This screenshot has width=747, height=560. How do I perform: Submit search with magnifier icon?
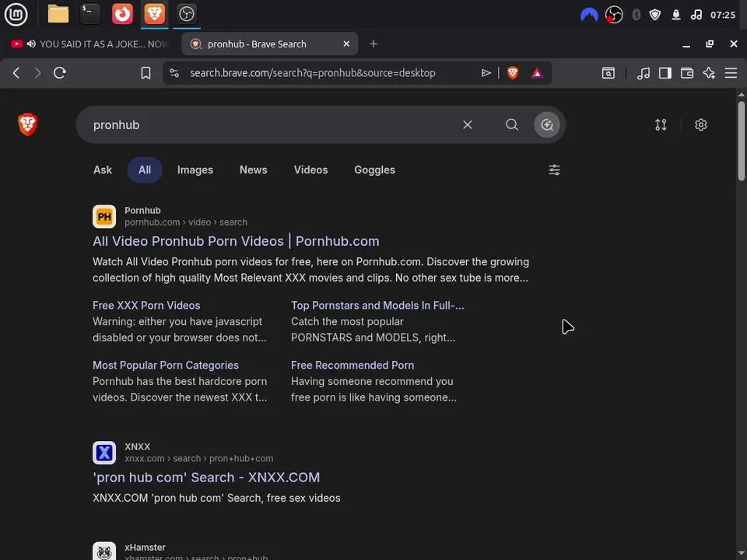click(512, 124)
